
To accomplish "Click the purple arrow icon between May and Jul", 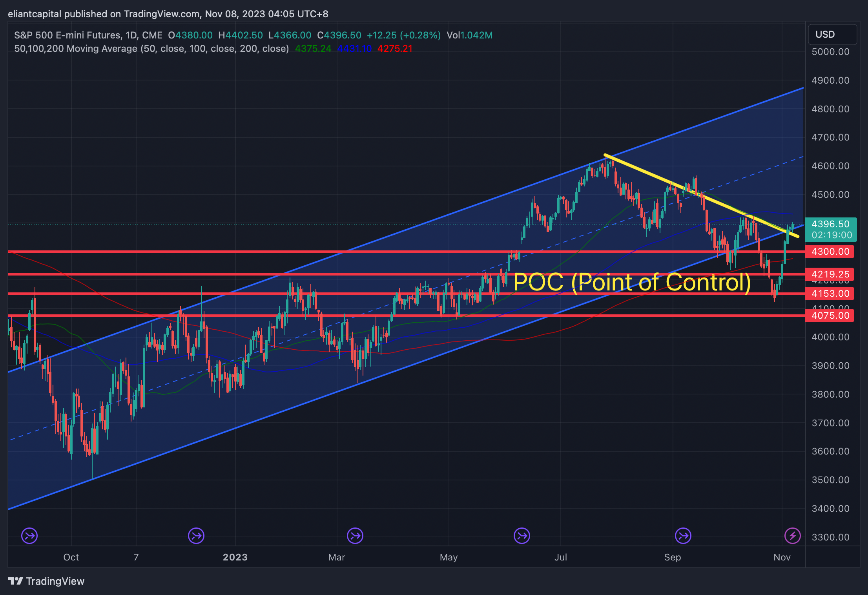I will (522, 536).
